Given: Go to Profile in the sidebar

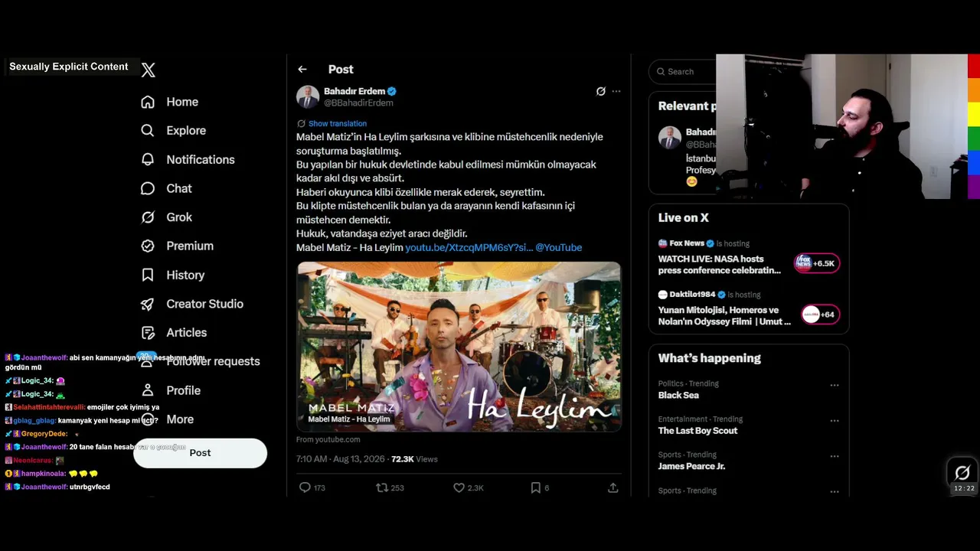Looking at the screenshot, I should coord(172,390).
